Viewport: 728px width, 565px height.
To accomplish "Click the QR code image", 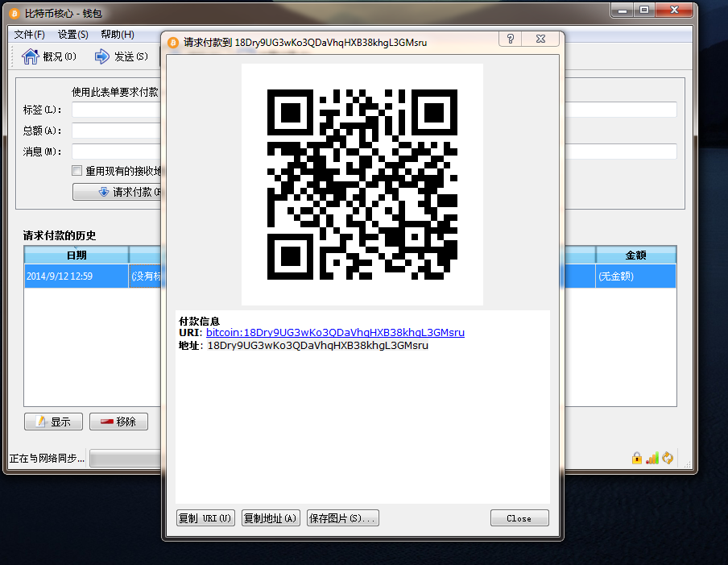I will tap(362, 185).
